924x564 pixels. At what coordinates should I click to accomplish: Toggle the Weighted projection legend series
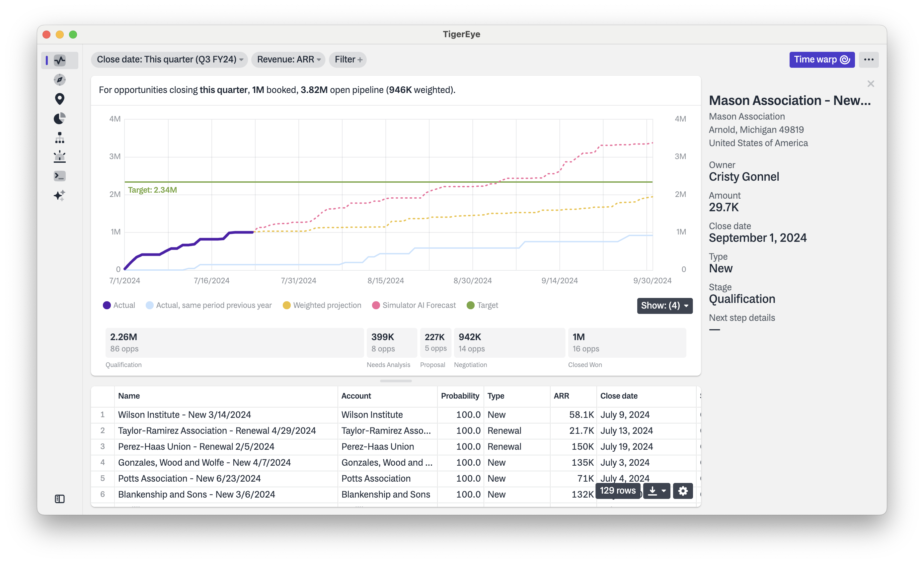(321, 305)
